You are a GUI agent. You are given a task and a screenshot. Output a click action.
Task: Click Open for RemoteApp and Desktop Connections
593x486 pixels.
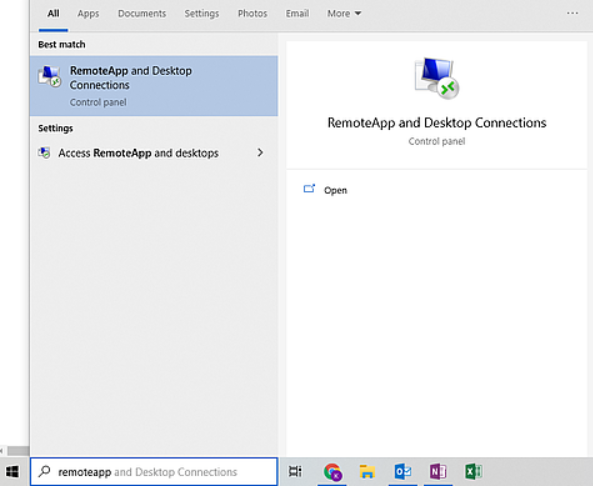pos(335,190)
